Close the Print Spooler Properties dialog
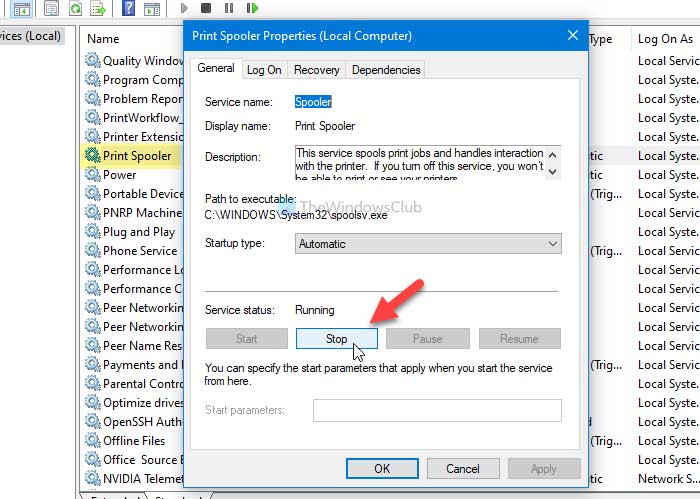Screen dimensions: 700x499 tap(573, 35)
